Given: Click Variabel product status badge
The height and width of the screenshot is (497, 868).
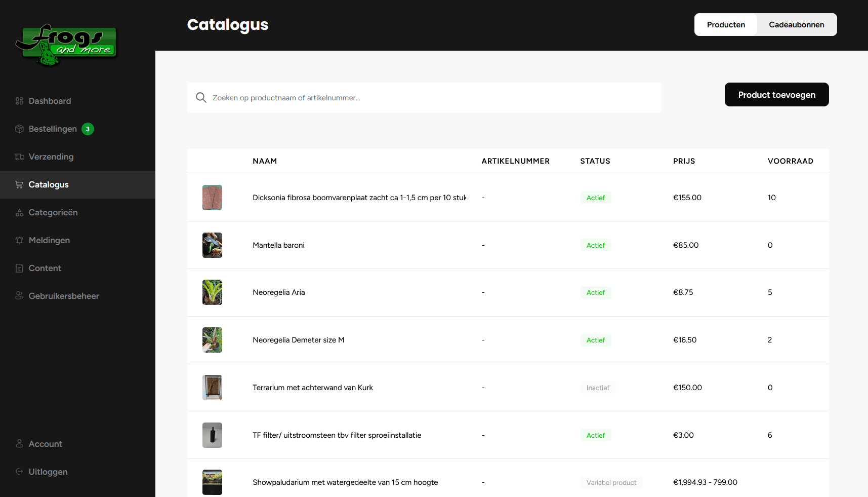Looking at the screenshot, I should [611, 482].
